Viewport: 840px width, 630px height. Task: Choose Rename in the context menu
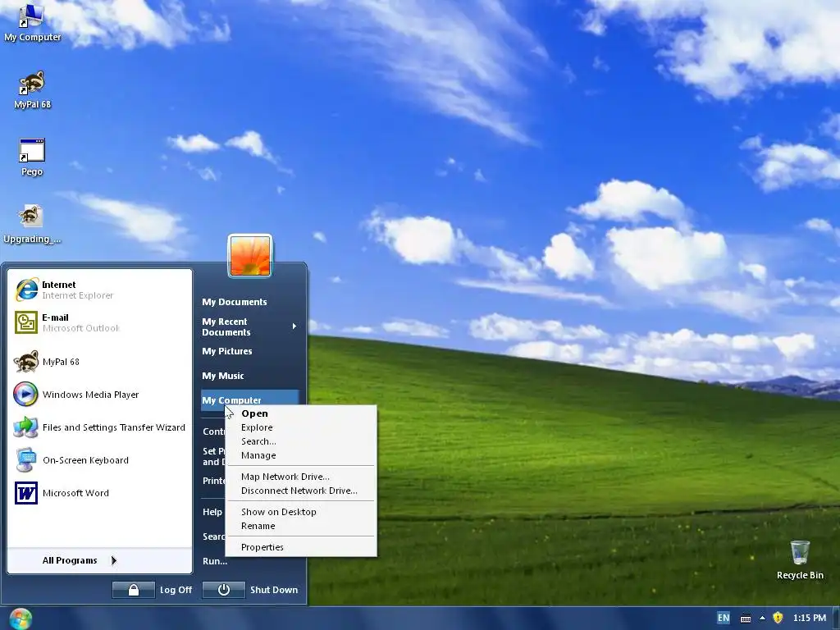click(x=301, y=526)
